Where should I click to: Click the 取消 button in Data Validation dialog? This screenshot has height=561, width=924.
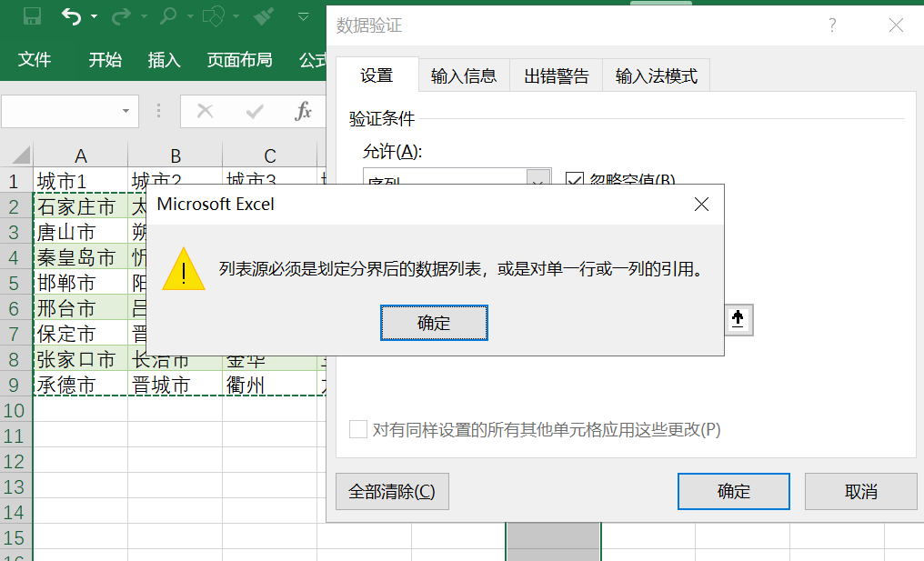coord(860,491)
